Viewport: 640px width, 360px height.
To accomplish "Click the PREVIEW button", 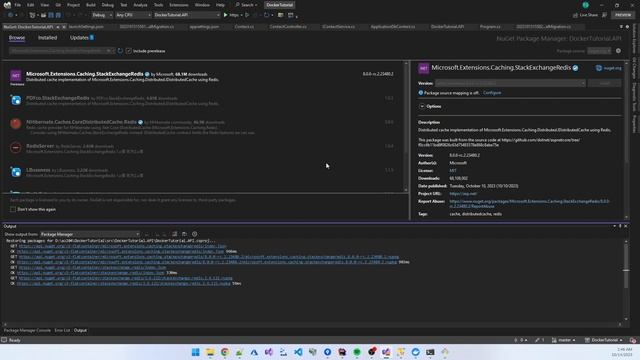I will pos(623,15).
